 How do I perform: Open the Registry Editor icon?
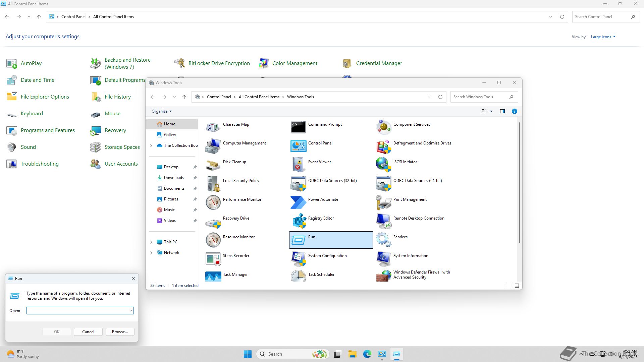click(299, 221)
